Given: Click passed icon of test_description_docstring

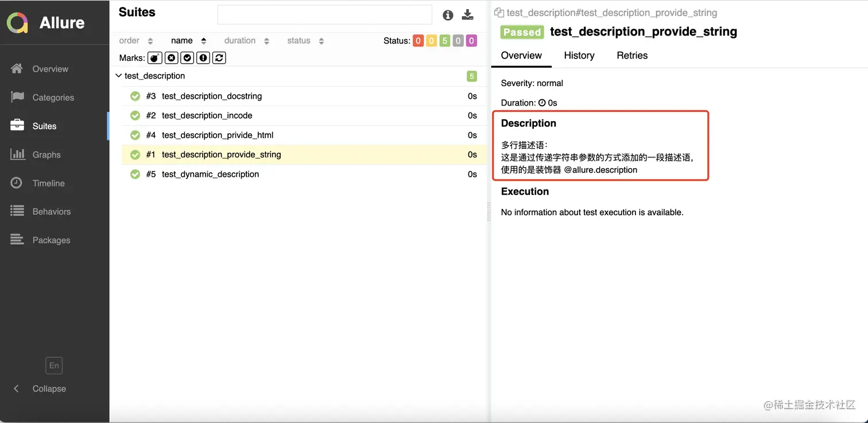Looking at the screenshot, I should (135, 96).
